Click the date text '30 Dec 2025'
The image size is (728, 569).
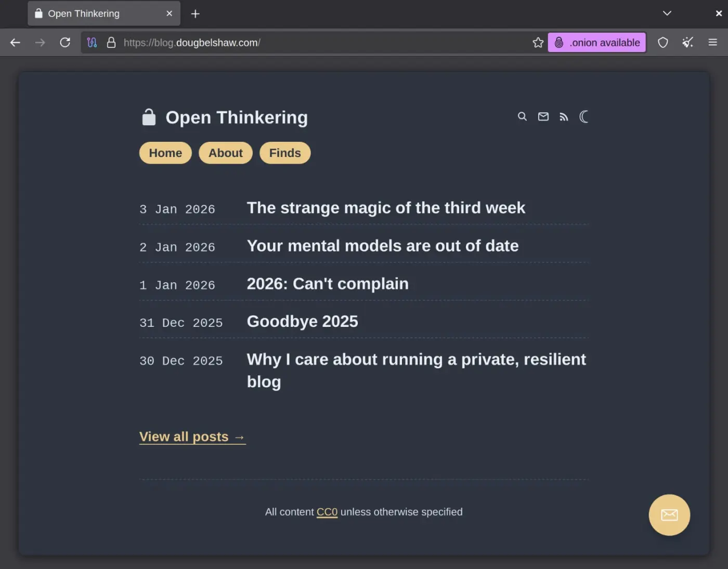coord(181,361)
